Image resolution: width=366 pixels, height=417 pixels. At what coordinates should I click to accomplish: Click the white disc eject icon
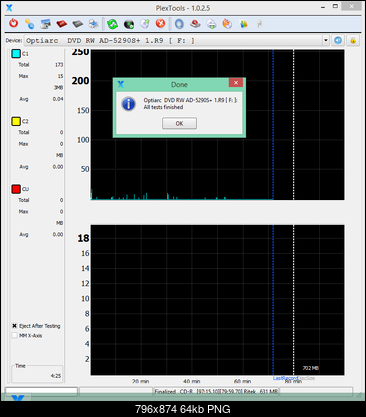pyautogui.click(x=211, y=24)
